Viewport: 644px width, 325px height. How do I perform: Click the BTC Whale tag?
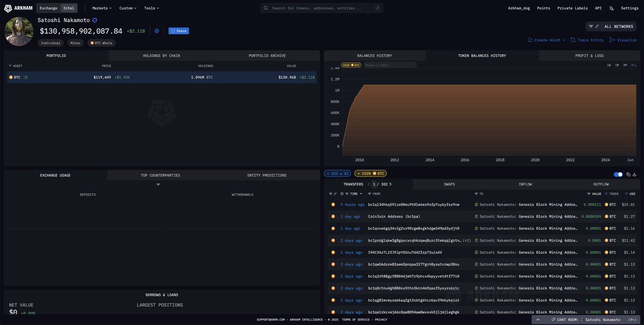click(x=101, y=43)
